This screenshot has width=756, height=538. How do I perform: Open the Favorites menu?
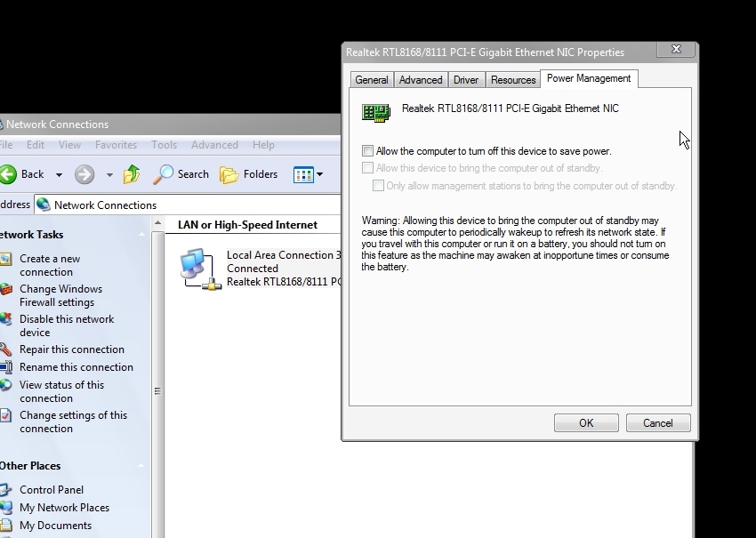pyautogui.click(x=116, y=145)
